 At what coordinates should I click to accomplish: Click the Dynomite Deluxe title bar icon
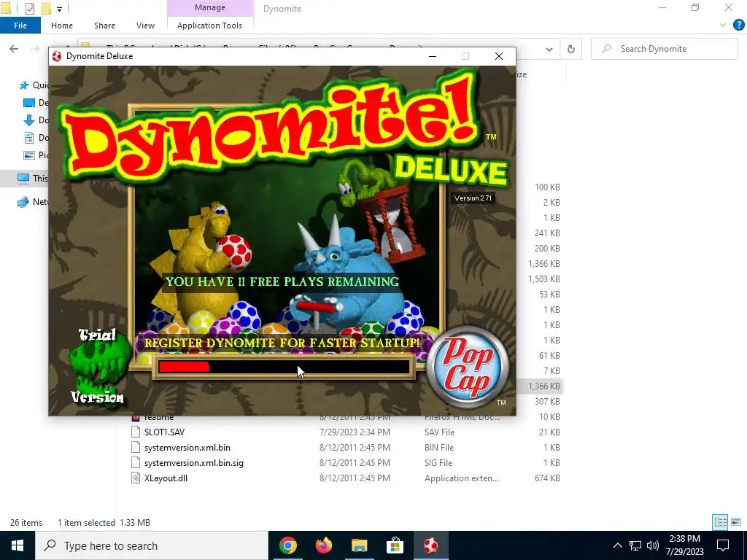[57, 56]
